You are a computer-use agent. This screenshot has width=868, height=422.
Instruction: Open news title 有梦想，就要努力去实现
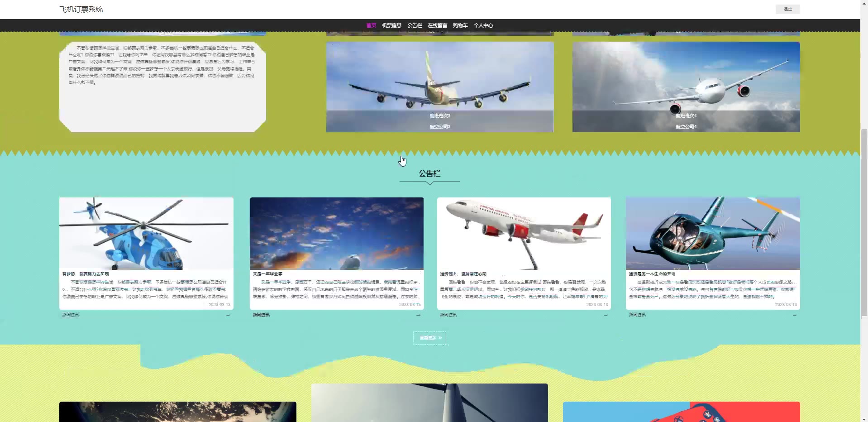point(86,274)
